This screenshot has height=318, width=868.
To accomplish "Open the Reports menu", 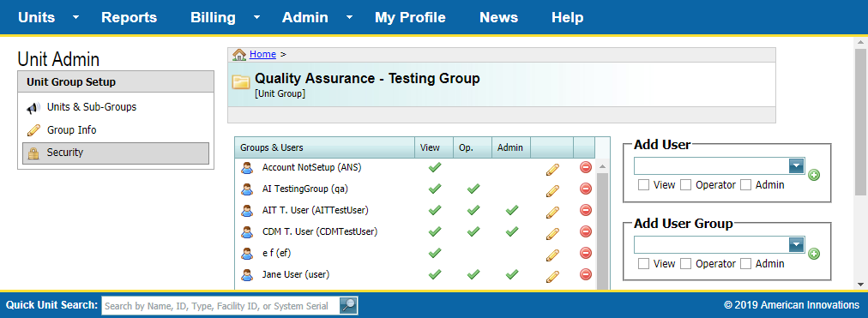I will click(x=129, y=17).
